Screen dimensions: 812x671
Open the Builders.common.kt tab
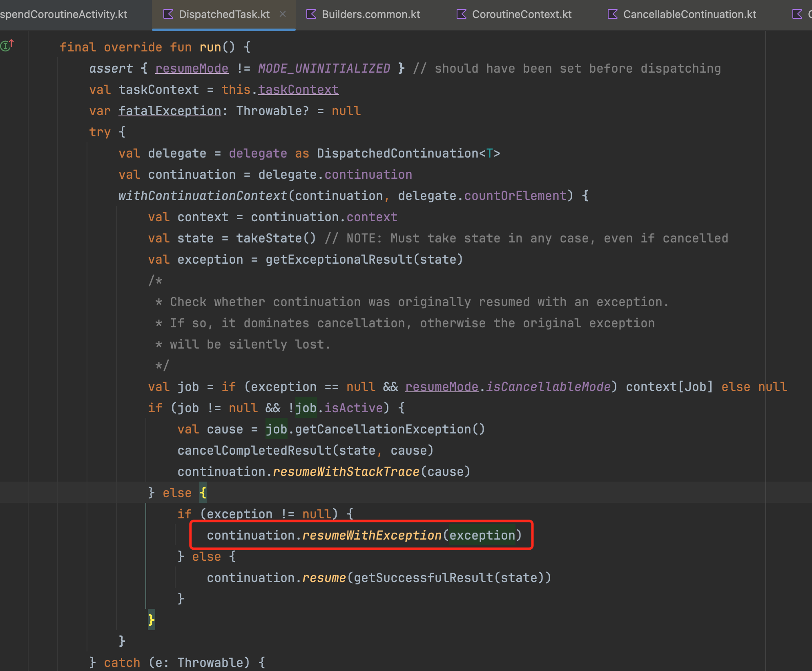tap(370, 14)
